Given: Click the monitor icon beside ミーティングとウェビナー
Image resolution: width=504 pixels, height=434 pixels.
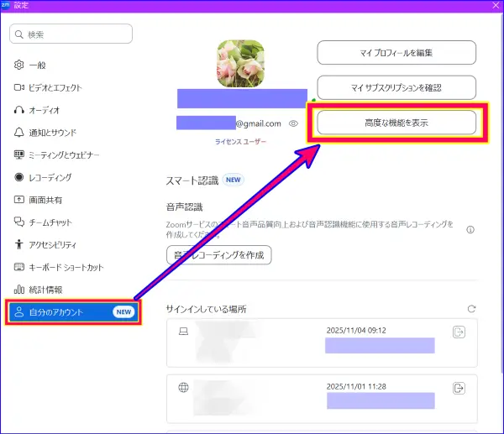Looking at the screenshot, I should point(19,154).
